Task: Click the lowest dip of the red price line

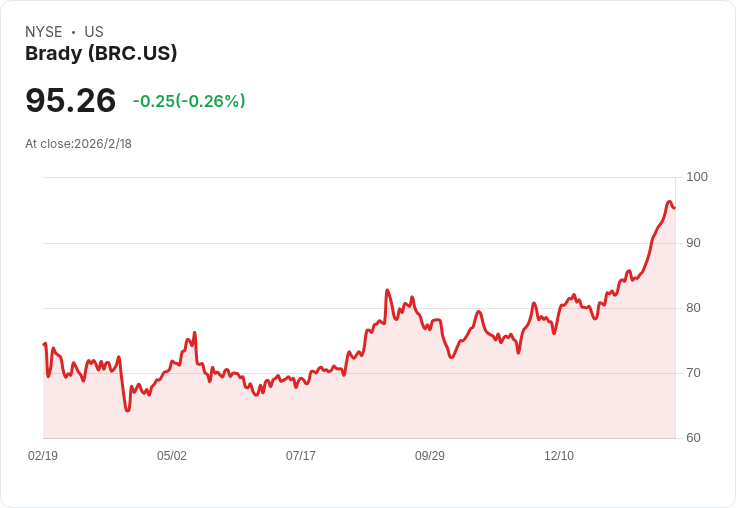Action: click(127, 410)
